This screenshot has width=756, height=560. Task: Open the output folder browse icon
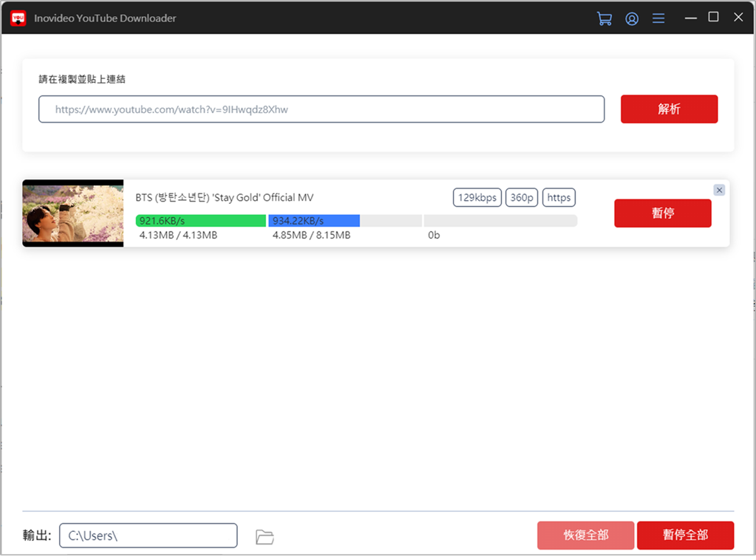point(265,536)
